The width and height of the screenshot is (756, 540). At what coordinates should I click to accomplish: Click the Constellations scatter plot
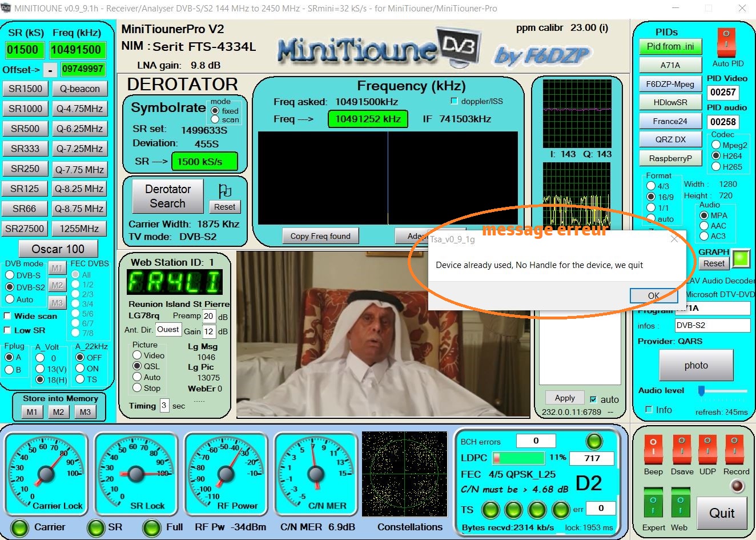click(404, 474)
